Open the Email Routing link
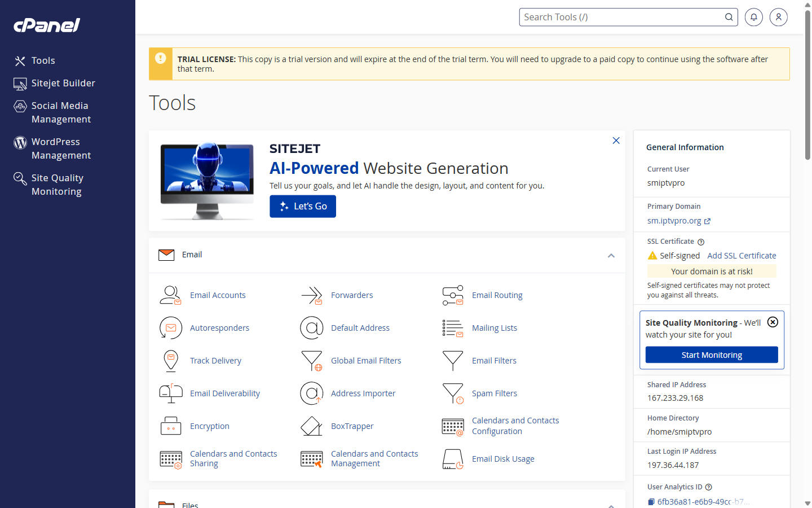This screenshot has width=812, height=508. coord(497,295)
